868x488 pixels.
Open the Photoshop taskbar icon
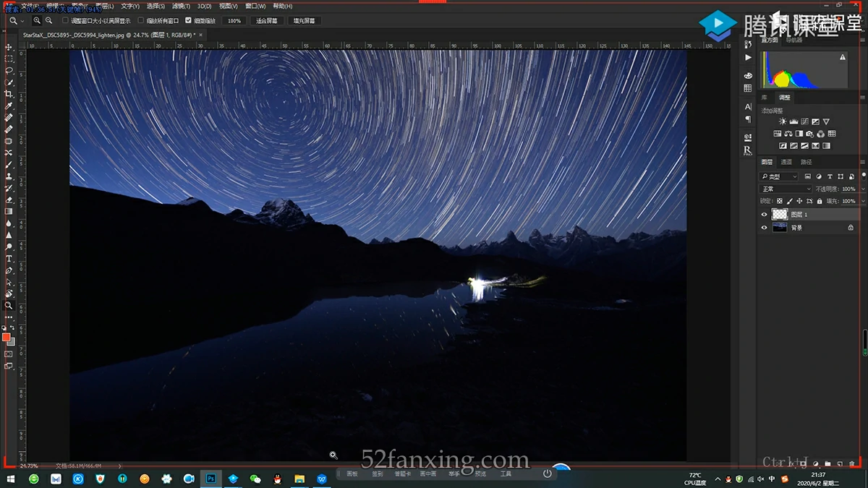[211, 479]
